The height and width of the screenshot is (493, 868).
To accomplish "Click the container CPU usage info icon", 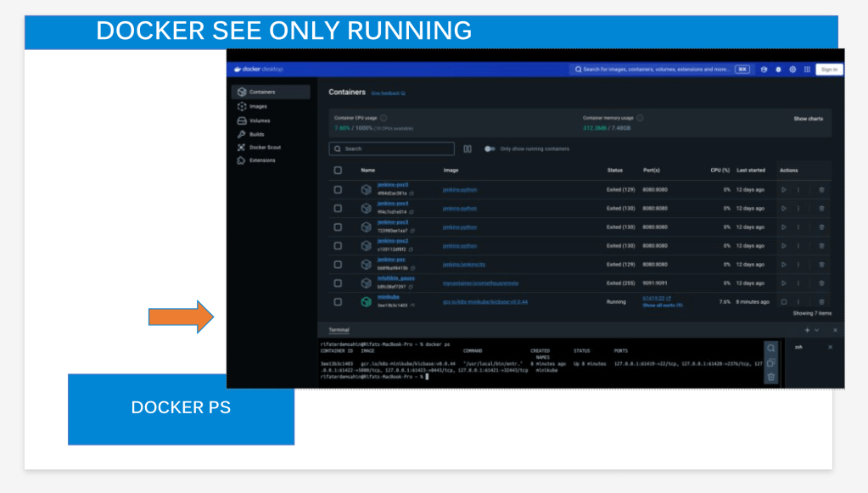I will pyautogui.click(x=384, y=118).
